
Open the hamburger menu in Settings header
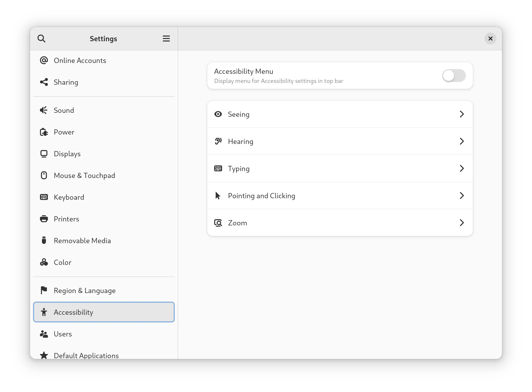point(166,39)
